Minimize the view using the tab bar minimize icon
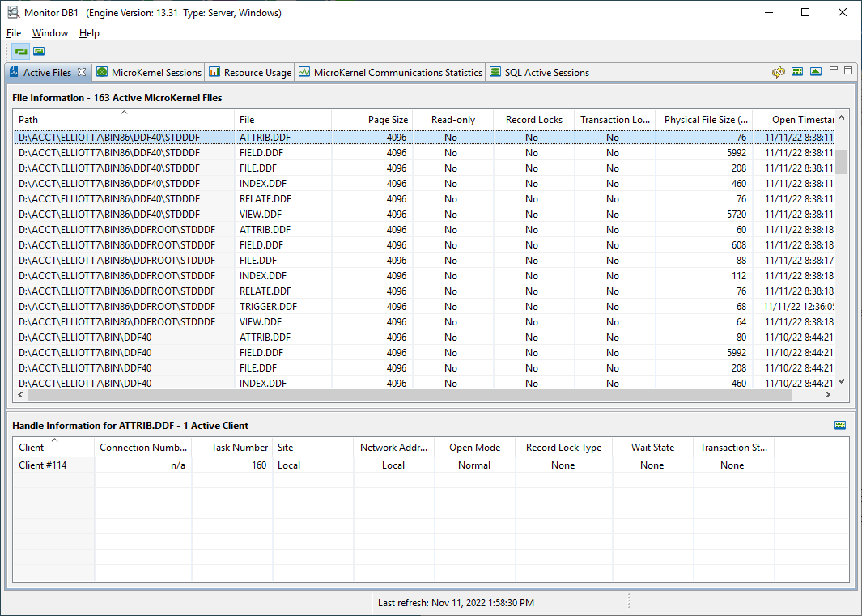 coord(834,70)
